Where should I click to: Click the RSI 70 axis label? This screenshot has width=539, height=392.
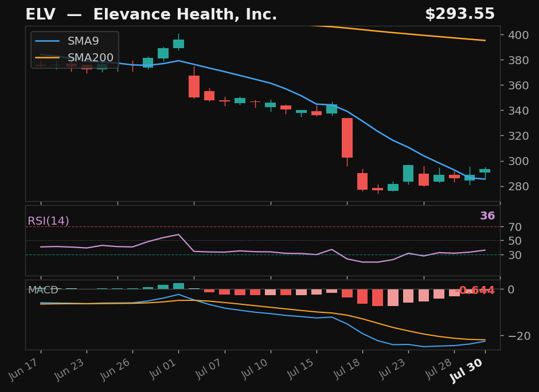point(515,227)
